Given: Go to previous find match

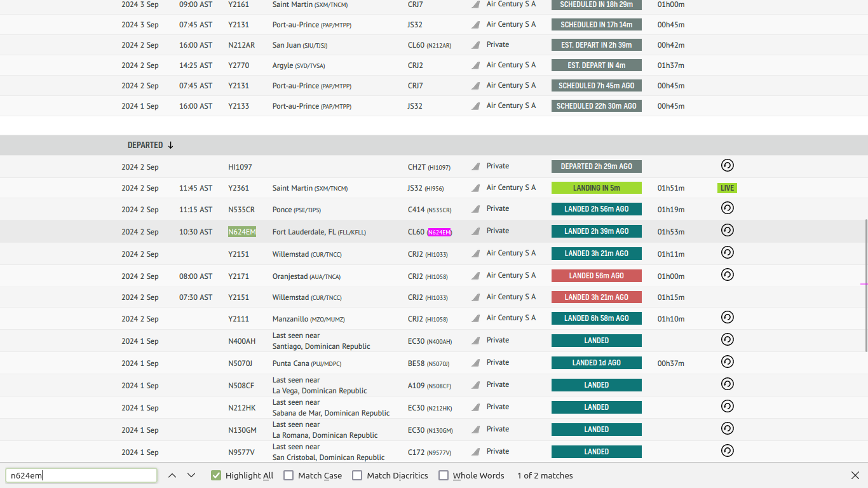Looking at the screenshot, I should [172, 475].
